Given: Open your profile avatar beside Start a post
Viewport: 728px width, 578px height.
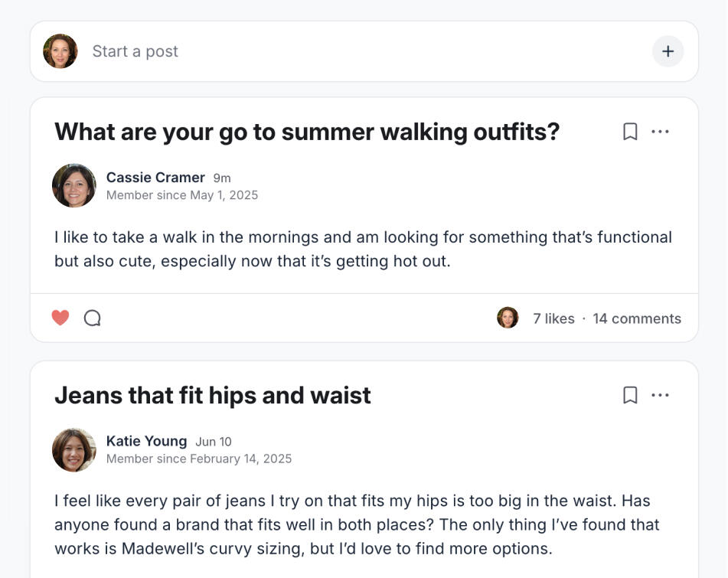Looking at the screenshot, I should [60, 51].
